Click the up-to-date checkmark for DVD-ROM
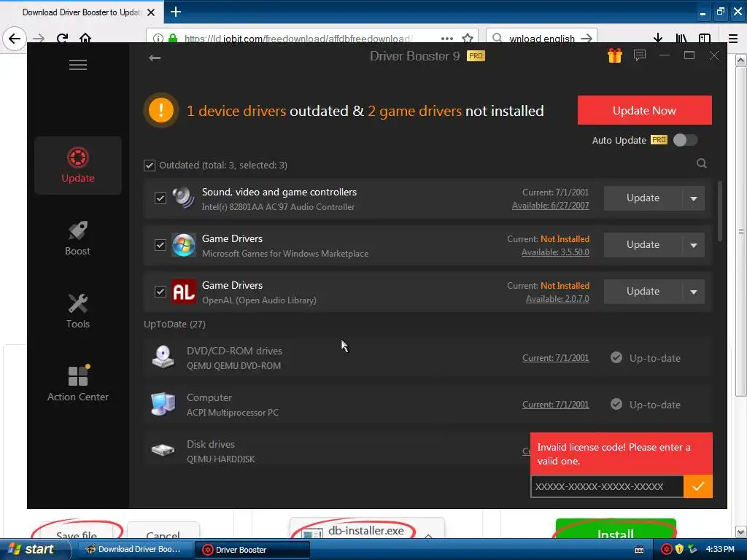Screen dimensions: 747x560 [616, 357]
